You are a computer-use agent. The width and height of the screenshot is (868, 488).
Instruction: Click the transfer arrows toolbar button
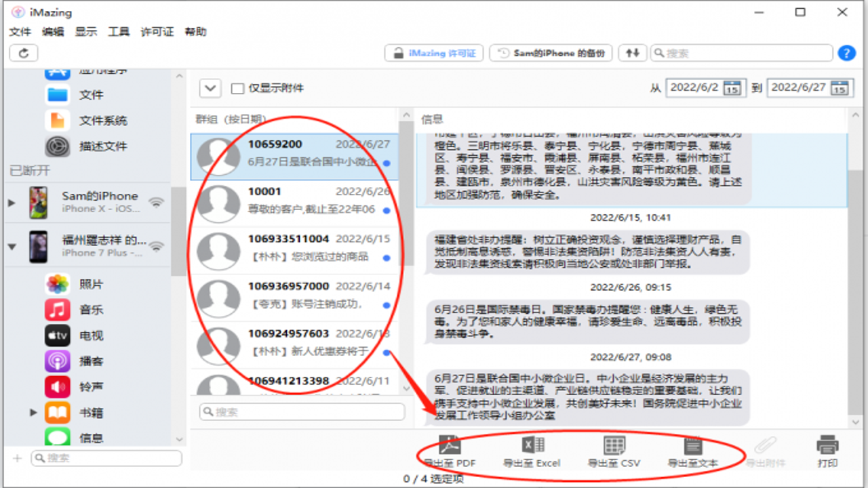click(632, 53)
